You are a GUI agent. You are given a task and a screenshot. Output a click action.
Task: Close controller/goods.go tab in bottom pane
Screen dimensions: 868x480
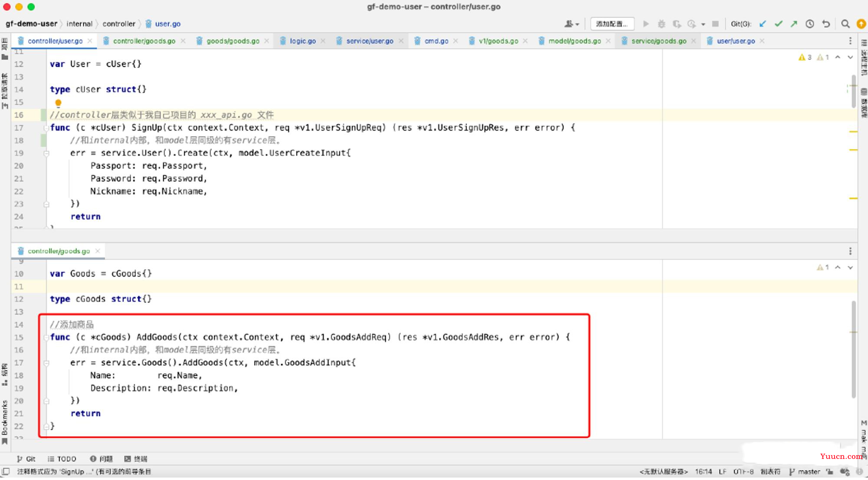point(98,251)
